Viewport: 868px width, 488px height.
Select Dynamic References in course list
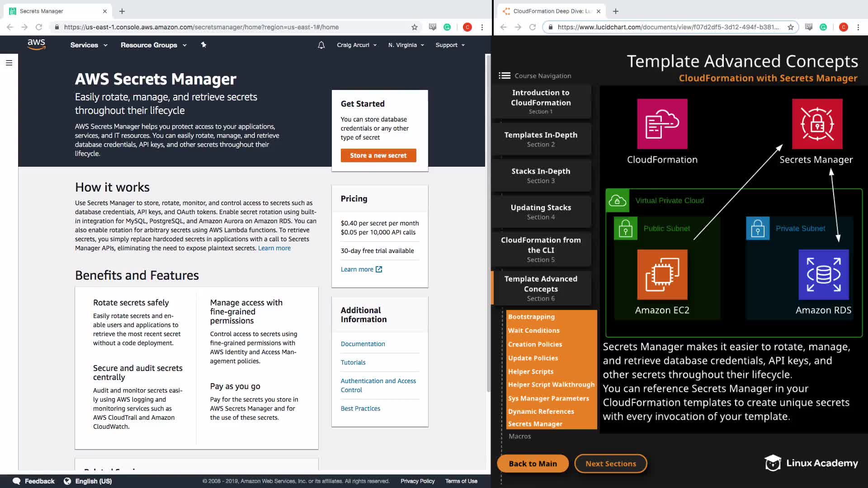click(x=541, y=412)
